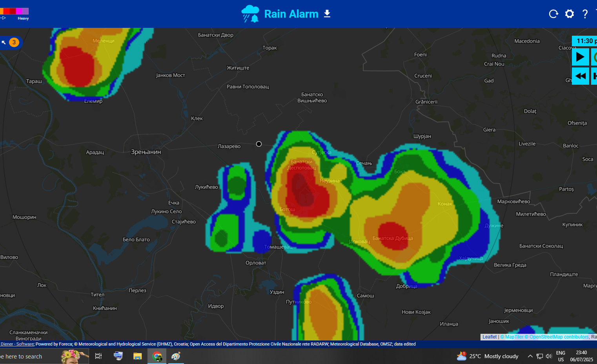Viewport: 597px width, 364px height.
Task: Open Task View in the taskbar
Action: (x=98, y=356)
